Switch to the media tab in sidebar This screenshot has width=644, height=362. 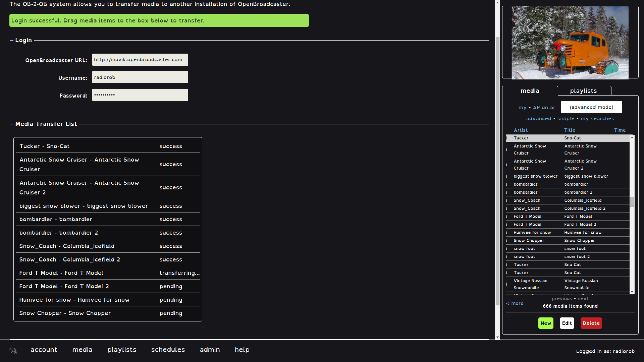point(530,91)
